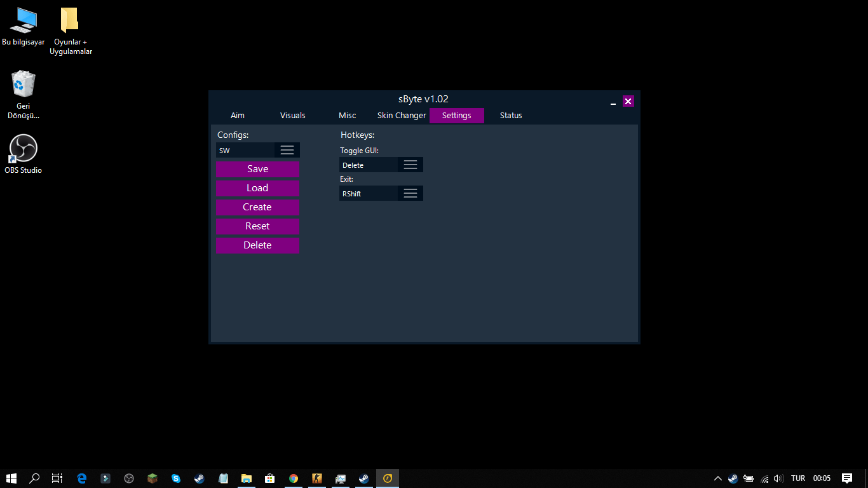Image resolution: width=868 pixels, height=488 pixels.
Task: Click the Steam system tray icon
Action: pyautogui.click(x=733, y=478)
